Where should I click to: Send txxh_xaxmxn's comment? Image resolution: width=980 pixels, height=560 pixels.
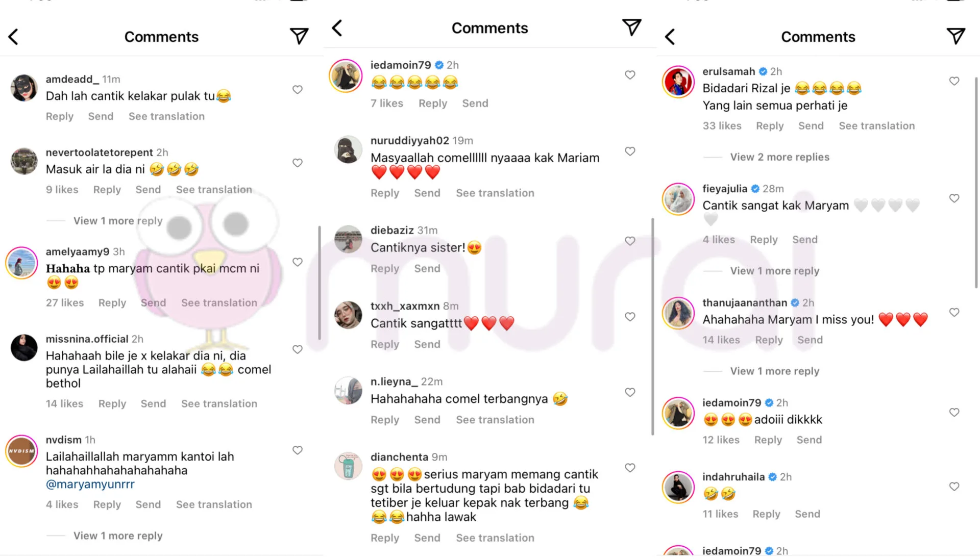click(x=427, y=344)
